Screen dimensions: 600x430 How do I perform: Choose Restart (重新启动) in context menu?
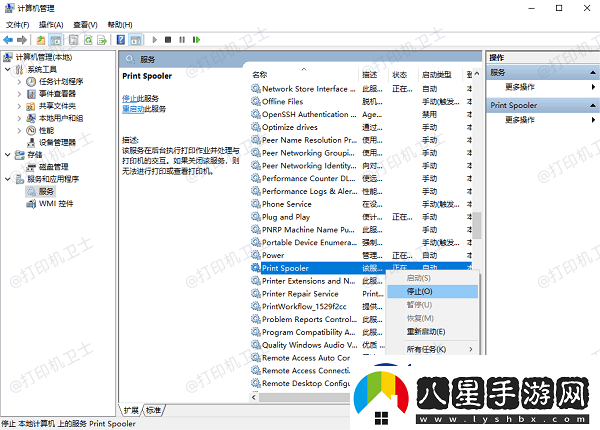pos(432,332)
